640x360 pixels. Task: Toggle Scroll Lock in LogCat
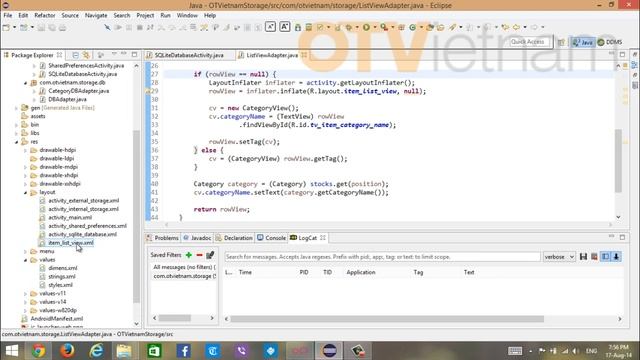coord(616,256)
